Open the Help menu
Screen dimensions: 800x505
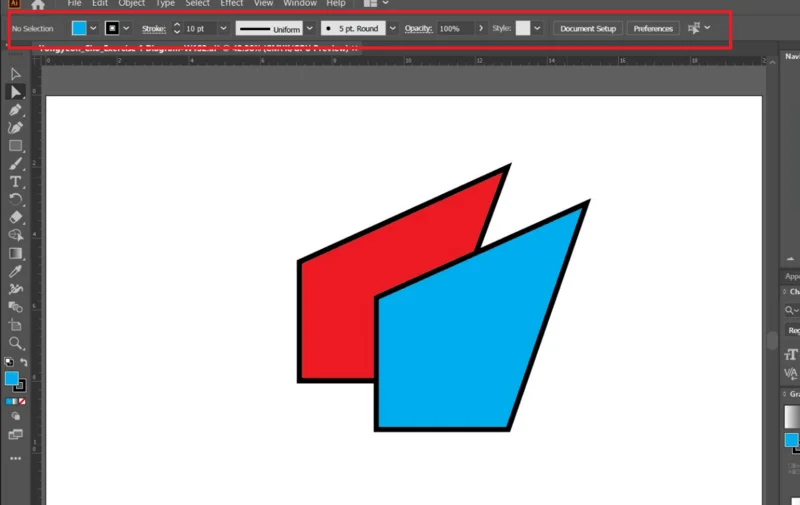[336, 3]
